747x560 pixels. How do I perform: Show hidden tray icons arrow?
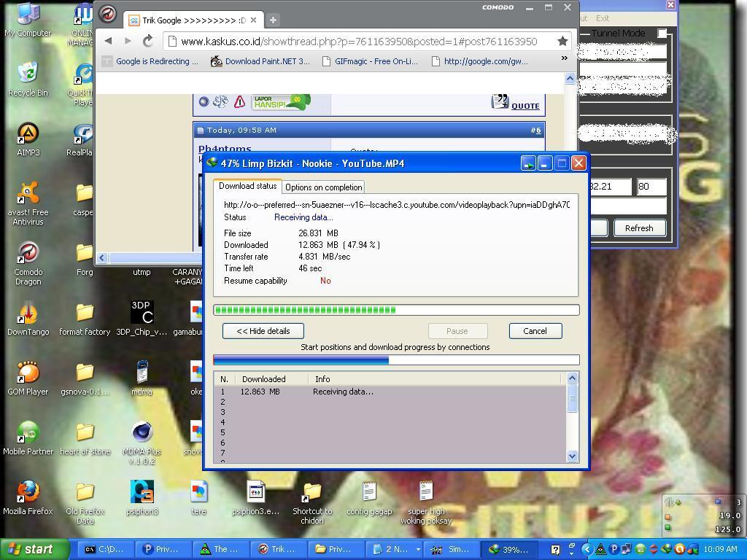tap(587, 549)
